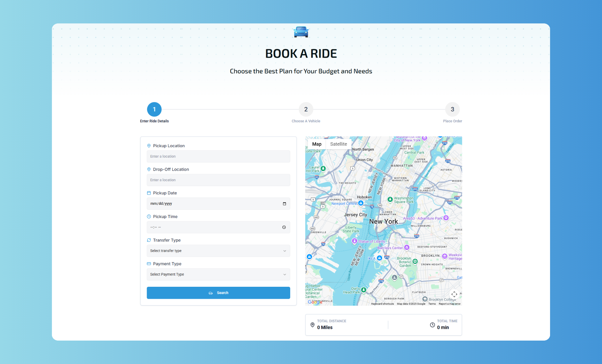Expand the Payment Type dropdown
This screenshot has width=602, height=364.
(x=218, y=274)
